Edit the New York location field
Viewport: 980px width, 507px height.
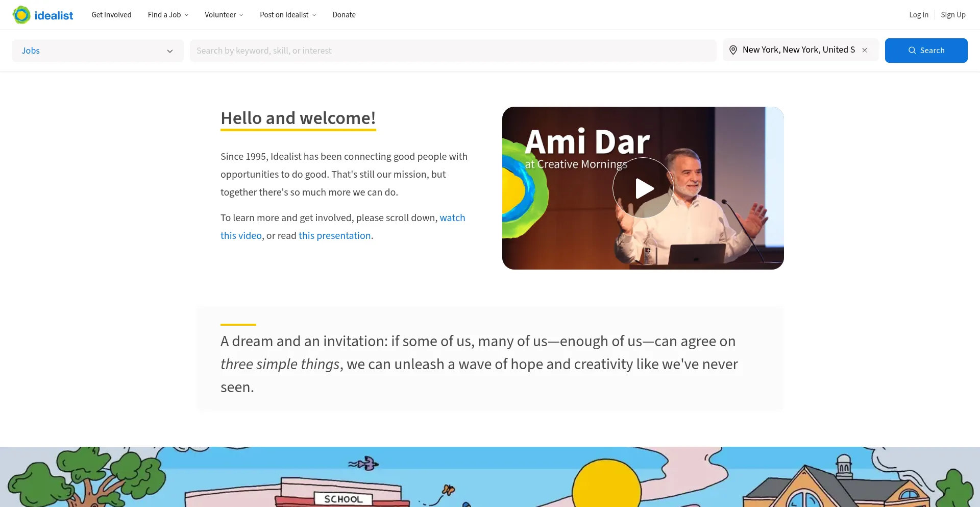click(798, 50)
